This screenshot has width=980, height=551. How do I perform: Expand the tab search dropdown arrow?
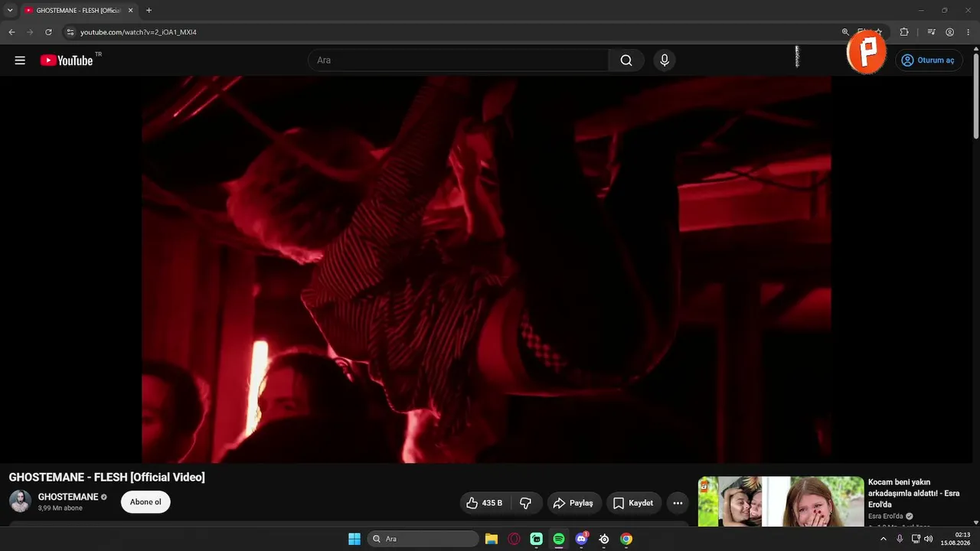tap(10, 11)
